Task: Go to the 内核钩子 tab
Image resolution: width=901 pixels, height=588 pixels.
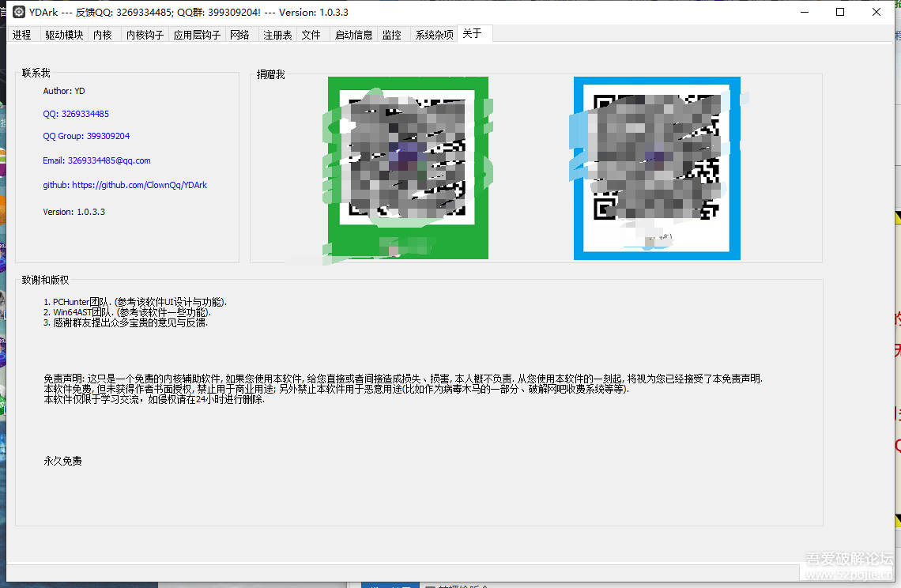Action: coord(145,35)
